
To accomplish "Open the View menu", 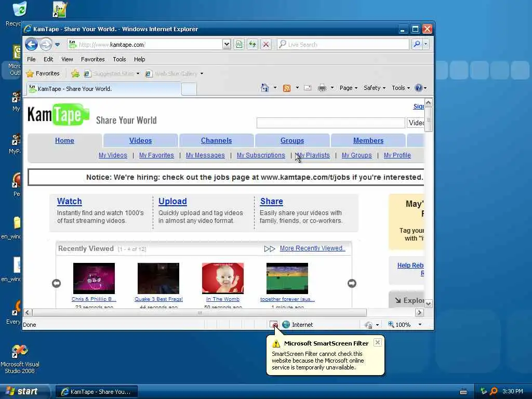I will (x=67, y=59).
